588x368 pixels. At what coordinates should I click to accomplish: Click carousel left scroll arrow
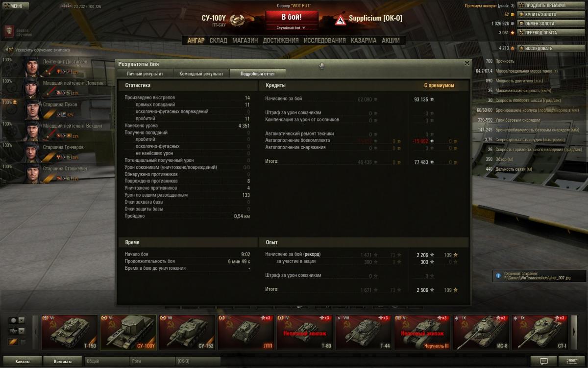coord(35,332)
